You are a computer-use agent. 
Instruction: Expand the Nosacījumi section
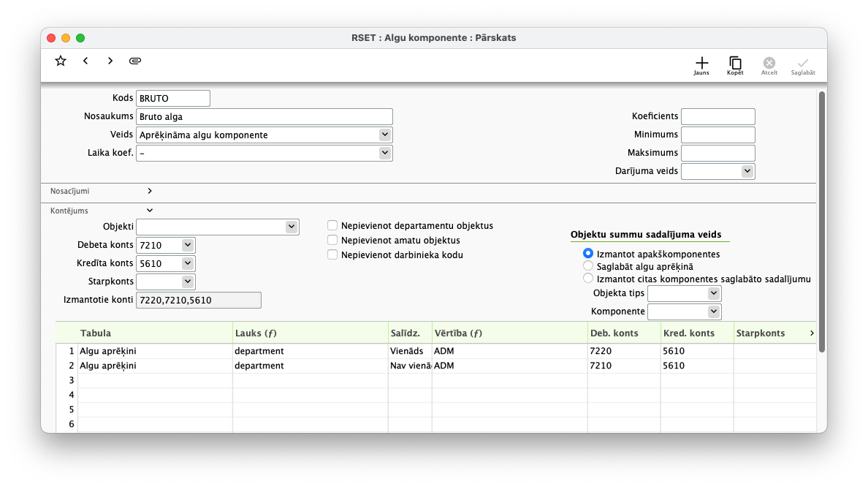click(150, 191)
